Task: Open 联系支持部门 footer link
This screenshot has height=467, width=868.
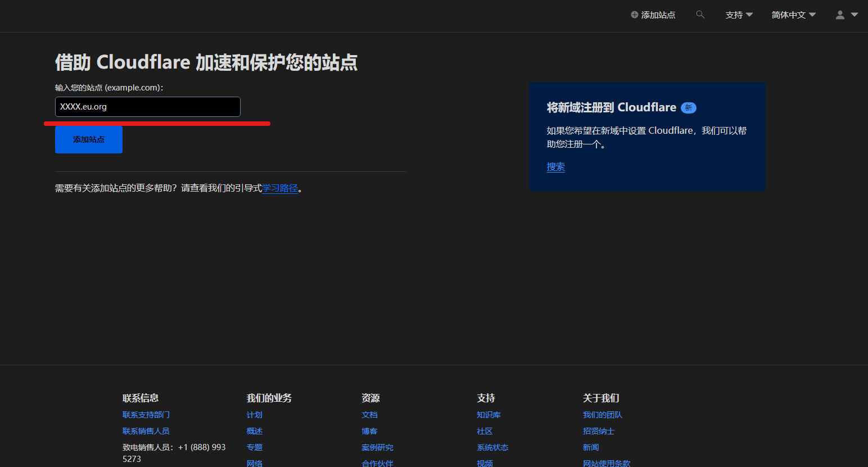Action: point(146,415)
